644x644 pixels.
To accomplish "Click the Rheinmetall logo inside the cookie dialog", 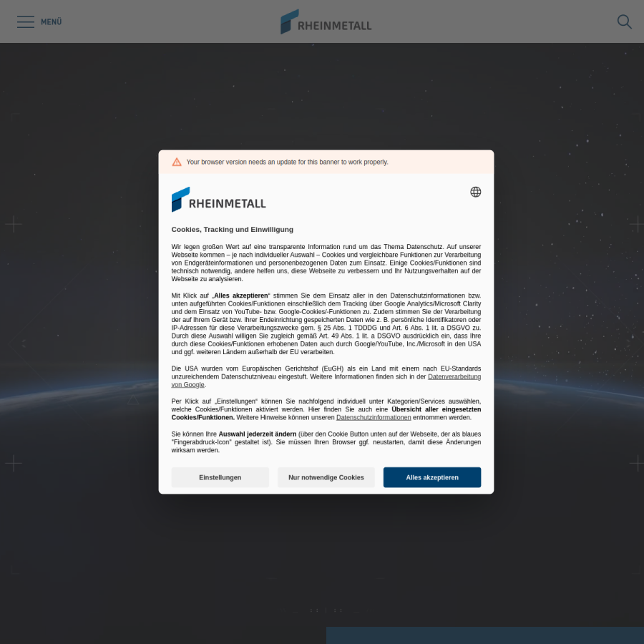I will (218, 200).
